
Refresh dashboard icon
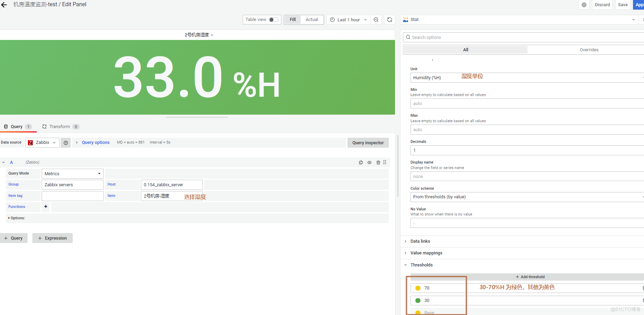click(x=389, y=20)
